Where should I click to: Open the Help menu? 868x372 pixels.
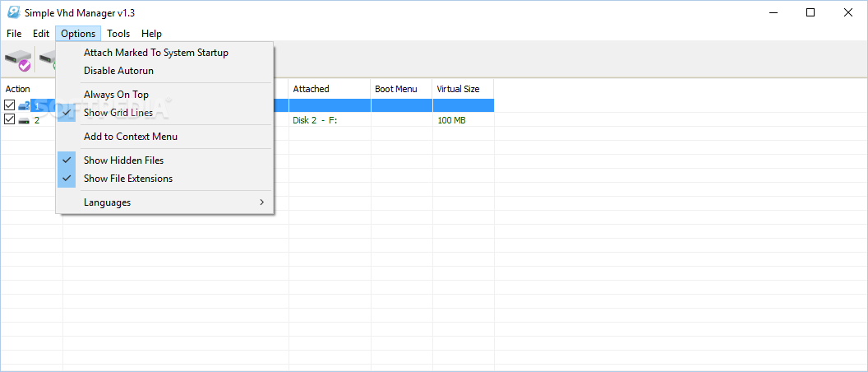click(151, 34)
